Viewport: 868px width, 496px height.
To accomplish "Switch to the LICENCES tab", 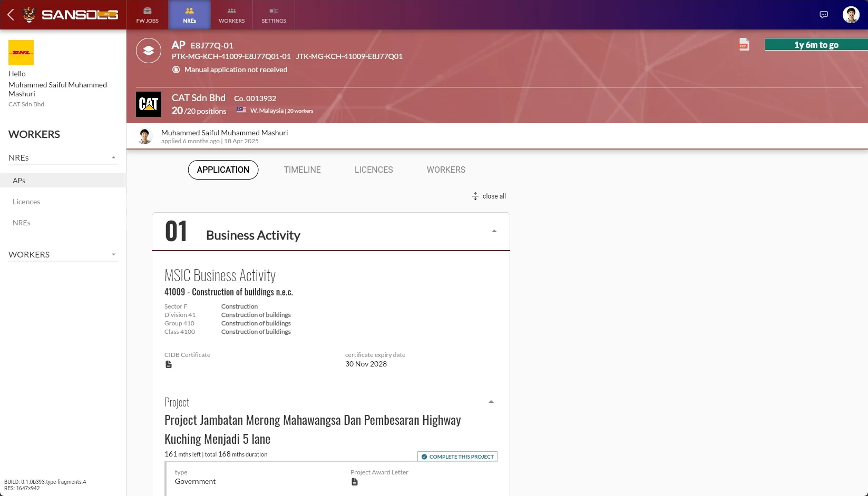I will tap(374, 170).
